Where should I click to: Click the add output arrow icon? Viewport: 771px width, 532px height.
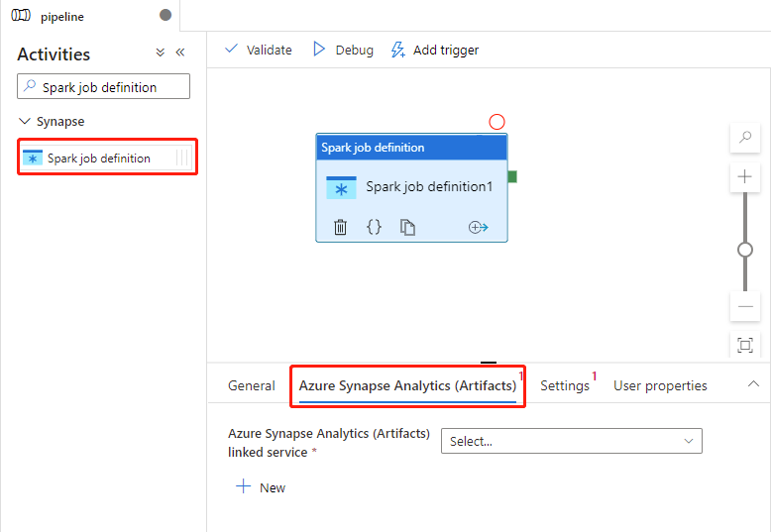[478, 227]
